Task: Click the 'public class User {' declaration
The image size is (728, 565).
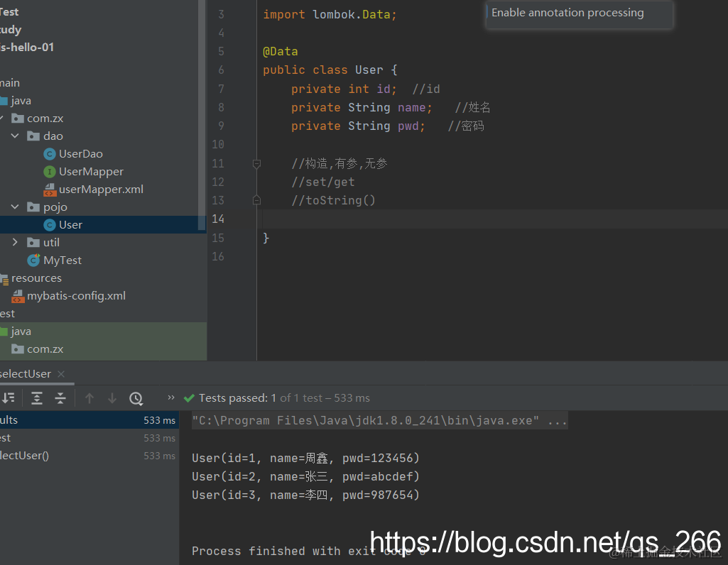Action: [330, 70]
